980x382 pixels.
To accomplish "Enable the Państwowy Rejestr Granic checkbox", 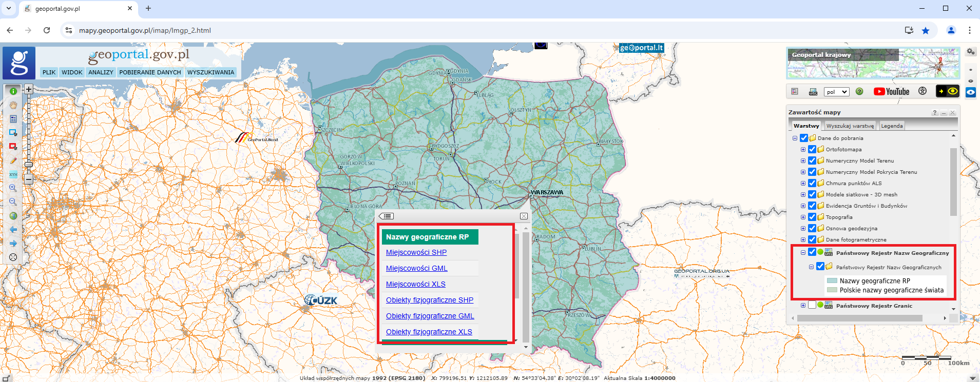I will [812, 305].
